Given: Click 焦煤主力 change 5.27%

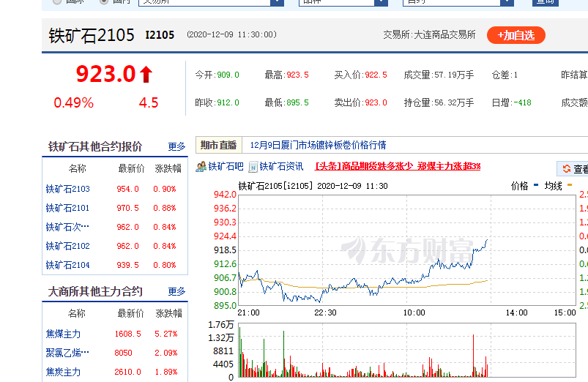Looking at the screenshot, I should pyautogui.click(x=166, y=334).
